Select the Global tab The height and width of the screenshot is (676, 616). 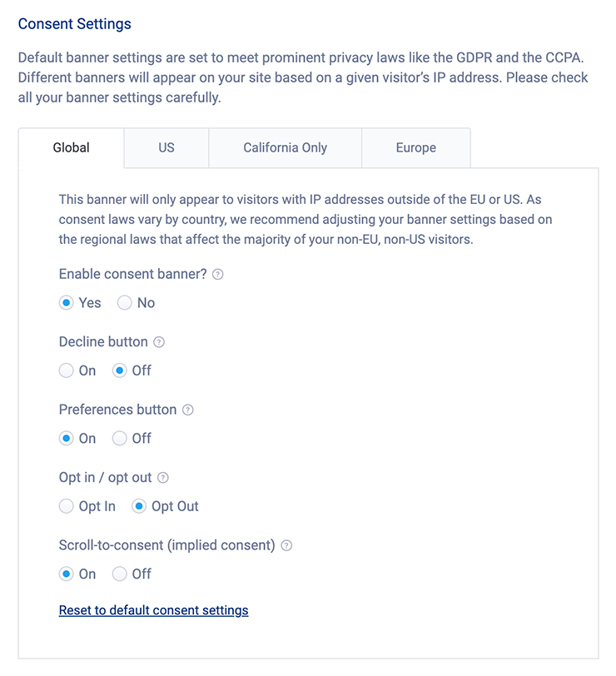(x=72, y=147)
